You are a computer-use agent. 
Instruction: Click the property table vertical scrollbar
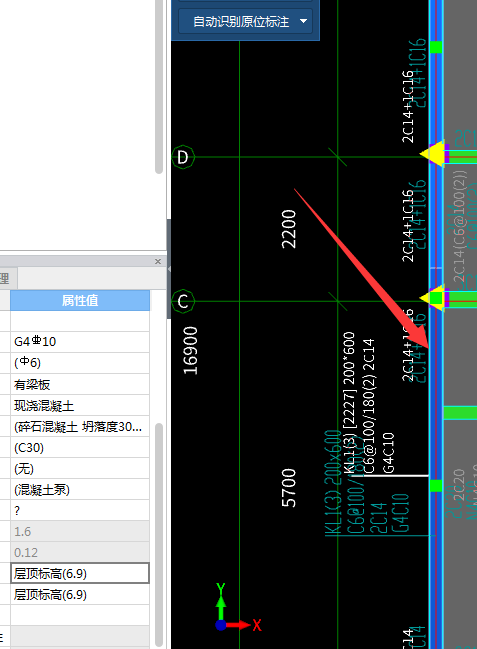coord(159,534)
